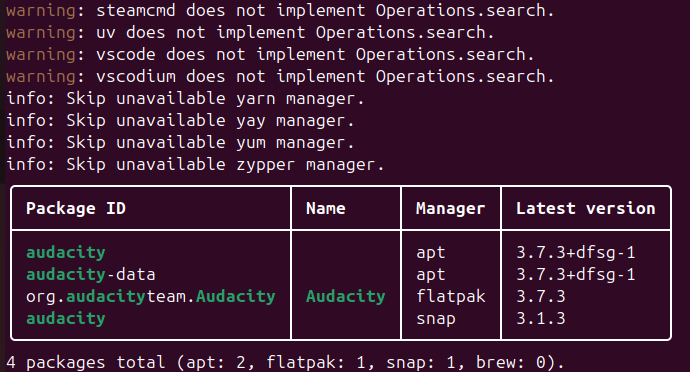Click the steamcmd warning line

[280, 11]
